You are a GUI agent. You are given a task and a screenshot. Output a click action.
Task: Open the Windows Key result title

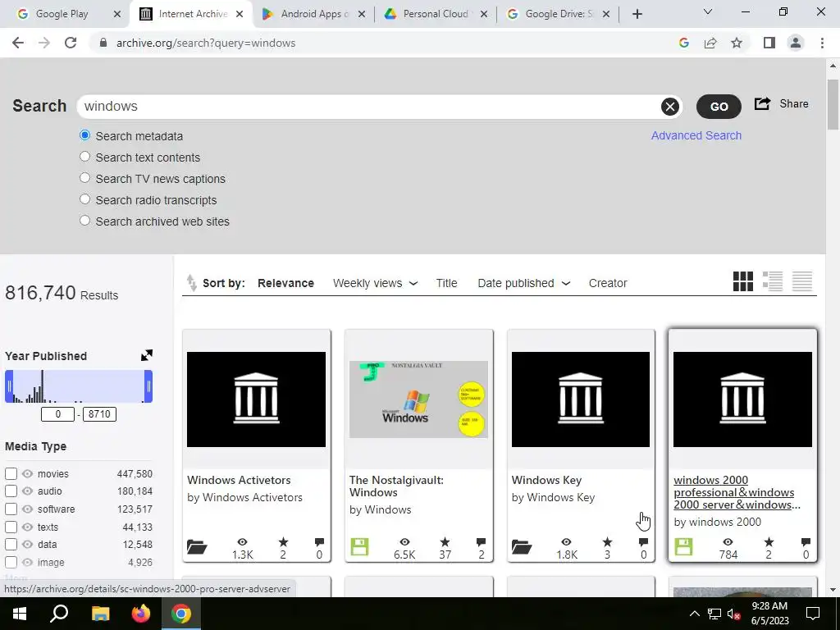point(546,480)
